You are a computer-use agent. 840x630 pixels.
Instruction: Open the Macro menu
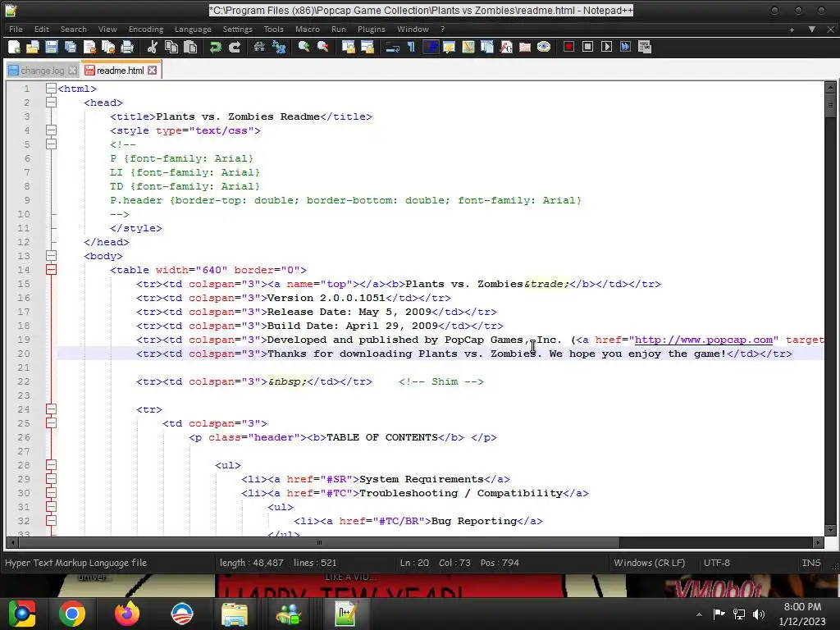(x=308, y=29)
